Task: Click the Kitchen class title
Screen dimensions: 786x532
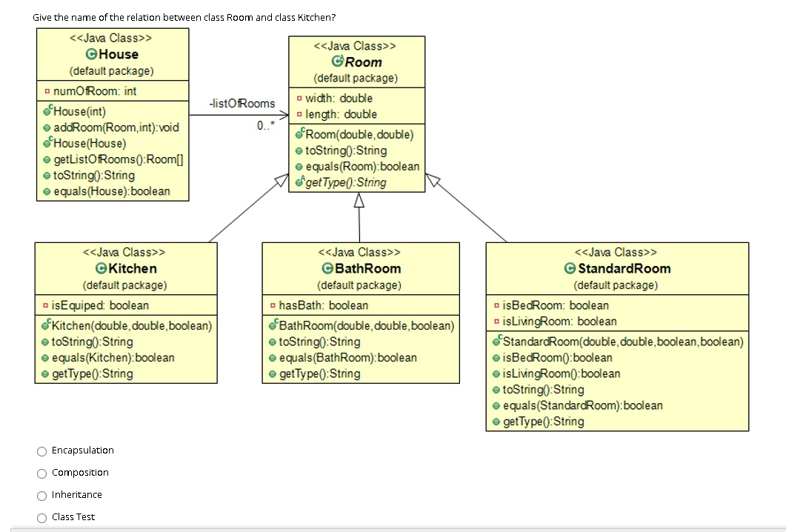Action: tap(130, 268)
